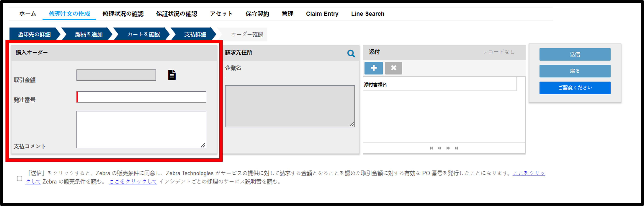Image resolution: width=644 pixels, height=206 pixels.
Task: Click the 送信 submit button
Action: coord(575,54)
